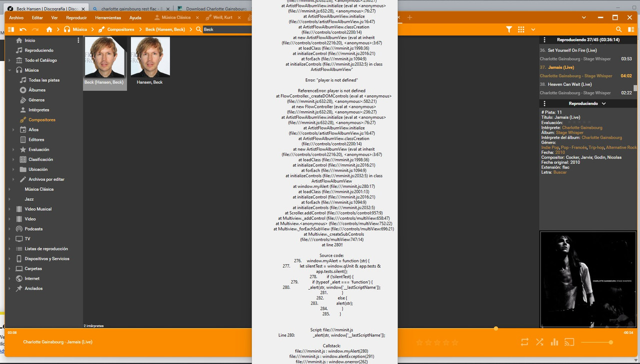
Task: Open the Reproduciendo list three-dot menu
Action: click(544, 39)
